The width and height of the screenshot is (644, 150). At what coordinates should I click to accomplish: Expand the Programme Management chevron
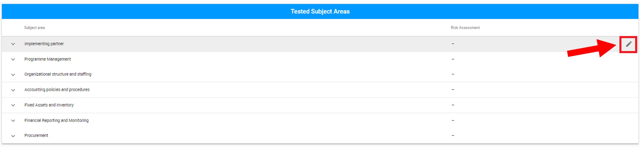(x=13, y=59)
